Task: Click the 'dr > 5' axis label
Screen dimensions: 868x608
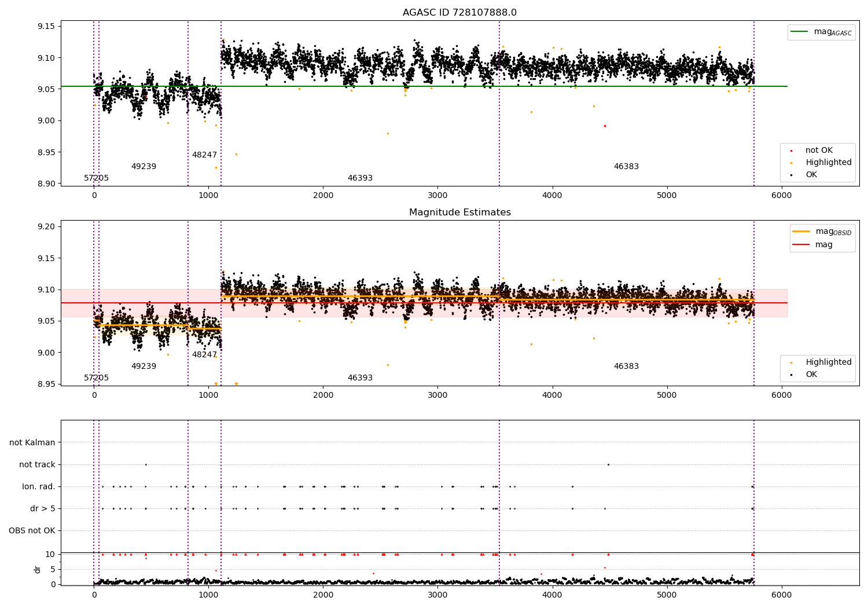Action: click(43, 509)
